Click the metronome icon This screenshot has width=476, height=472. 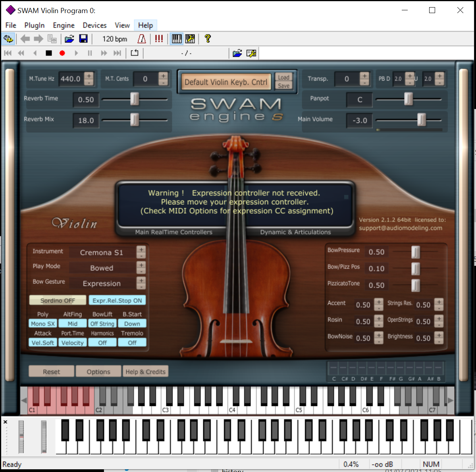(142, 39)
